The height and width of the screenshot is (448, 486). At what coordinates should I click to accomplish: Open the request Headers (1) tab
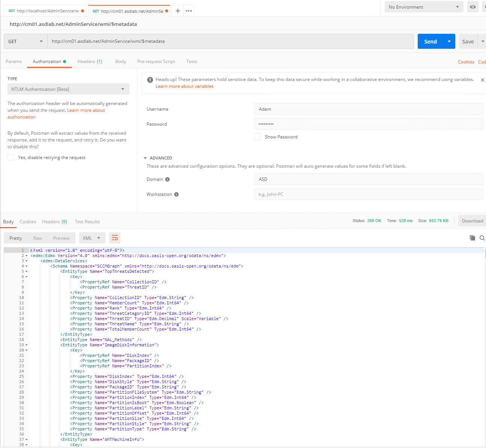click(90, 61)
